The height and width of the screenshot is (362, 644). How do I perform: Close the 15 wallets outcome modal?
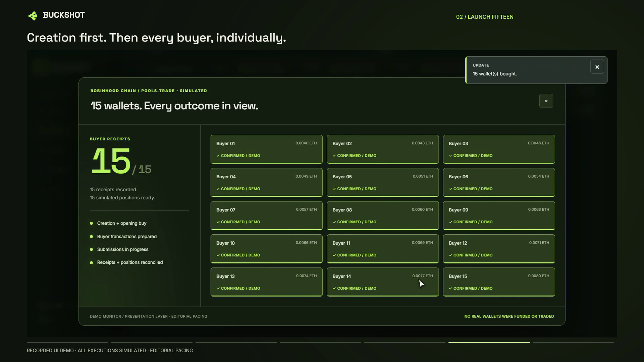tap(546, 101)
